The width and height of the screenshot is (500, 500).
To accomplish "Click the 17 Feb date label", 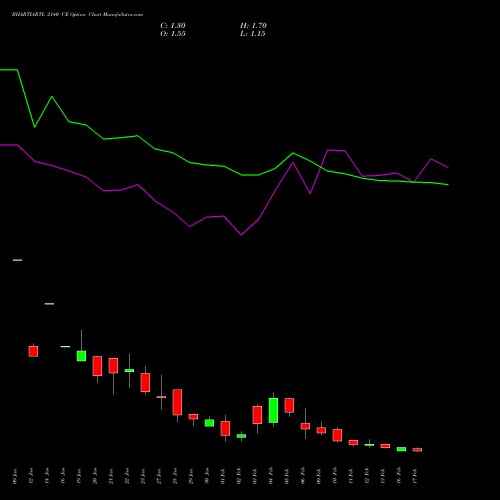I will [x=415, y=476].
